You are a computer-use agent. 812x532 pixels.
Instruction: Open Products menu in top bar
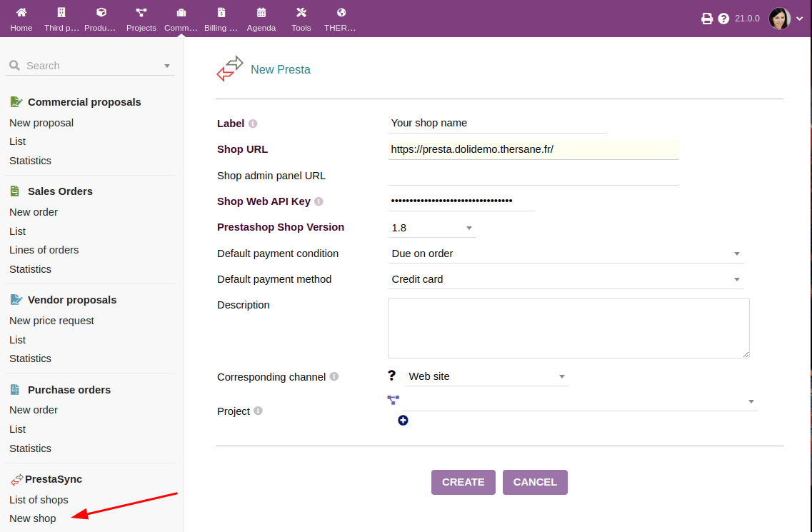pos(101,19)
